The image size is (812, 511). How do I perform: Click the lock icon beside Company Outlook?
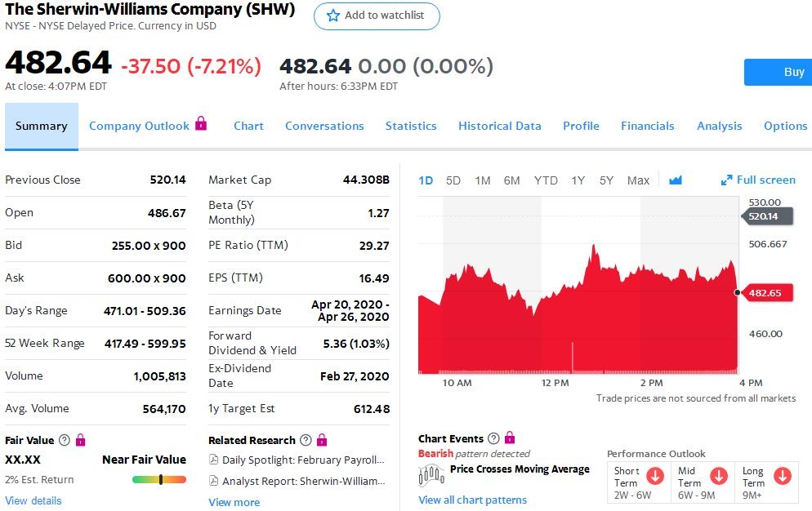201,124
